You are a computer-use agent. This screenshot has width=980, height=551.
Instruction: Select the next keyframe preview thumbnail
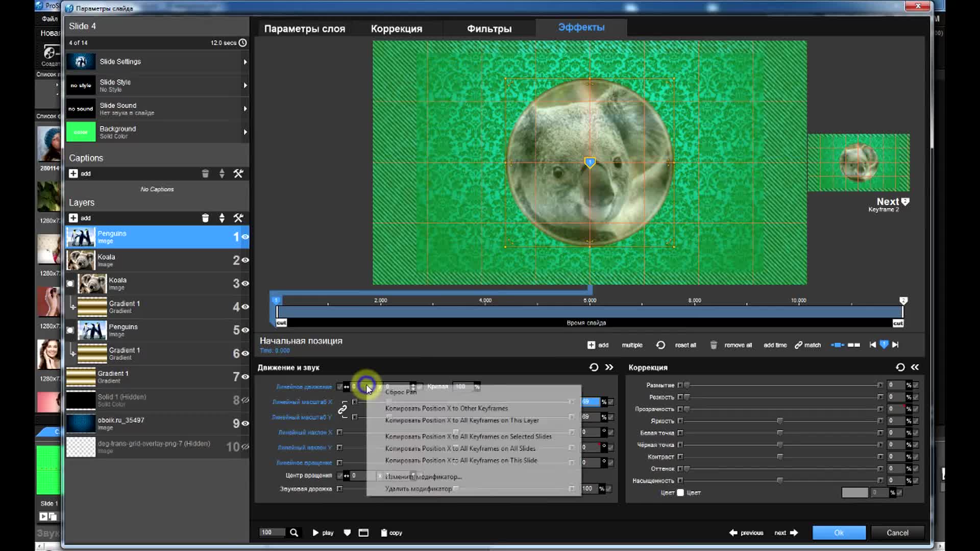pyautogui.click(x=859, y=162)
